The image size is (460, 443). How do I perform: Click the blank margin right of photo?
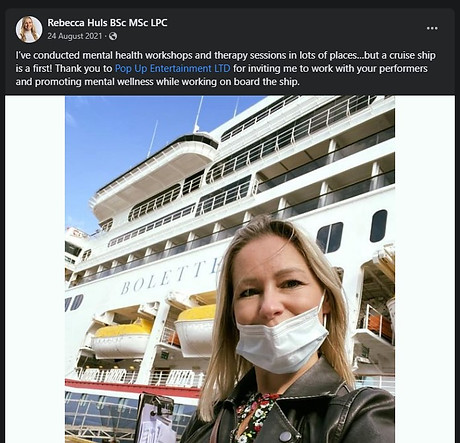(425, 269)
